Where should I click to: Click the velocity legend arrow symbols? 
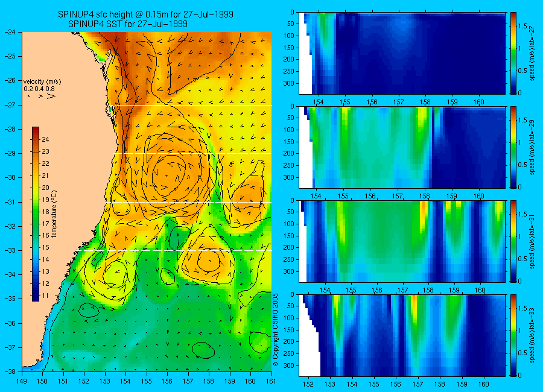coord(42,96)
